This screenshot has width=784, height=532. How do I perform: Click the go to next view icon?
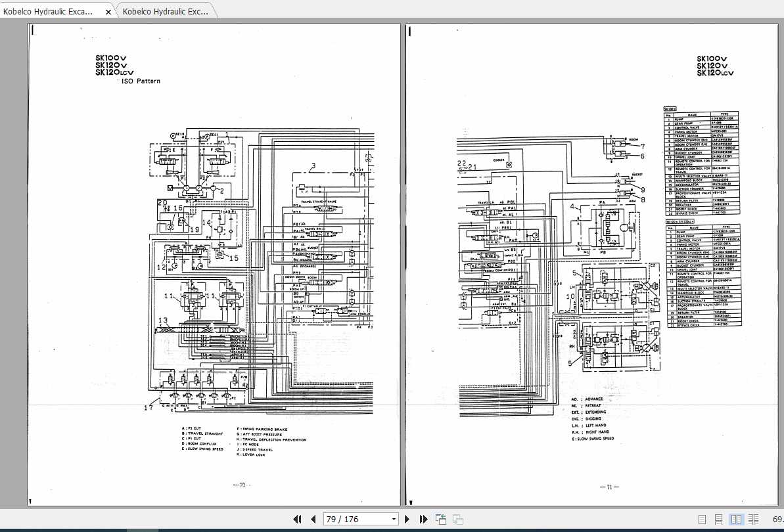pyautogui.click(x=457, y=520)
